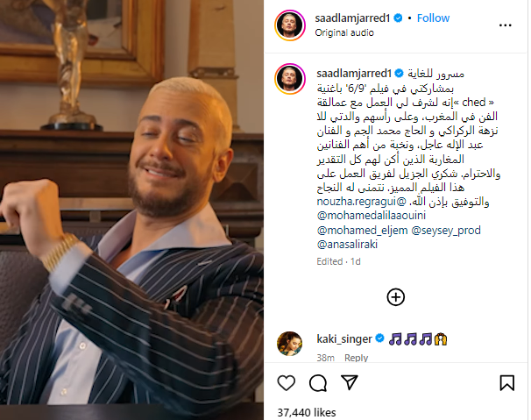Visit the @seysey_prod mention
Screen dimensions: 531x420
pos(446,231)
